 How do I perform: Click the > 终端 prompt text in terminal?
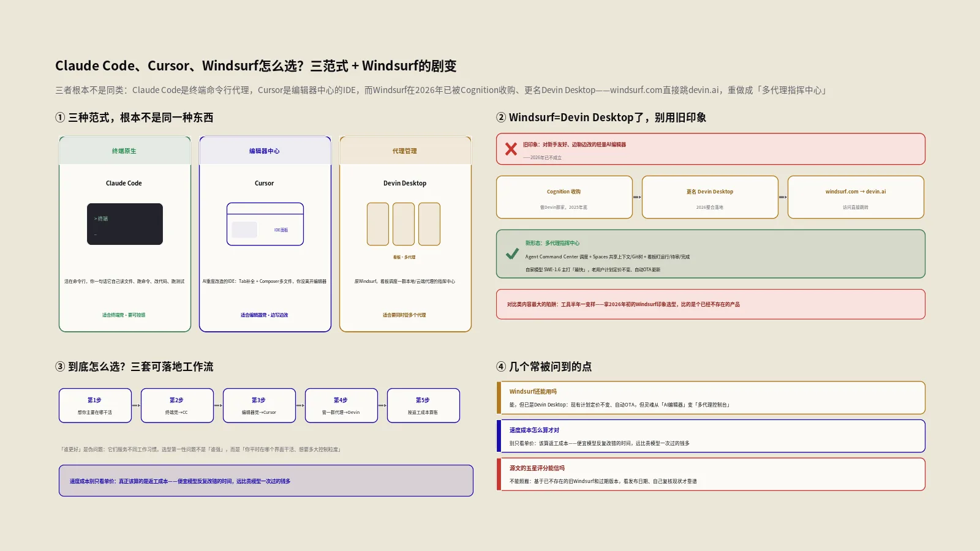point(101,219)
